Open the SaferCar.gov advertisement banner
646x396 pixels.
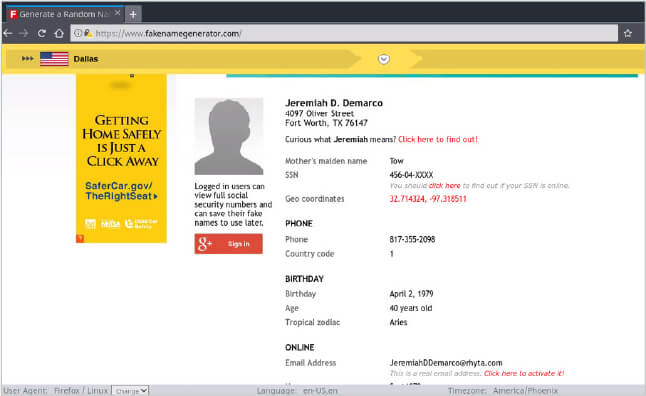(x=121, y=159)
